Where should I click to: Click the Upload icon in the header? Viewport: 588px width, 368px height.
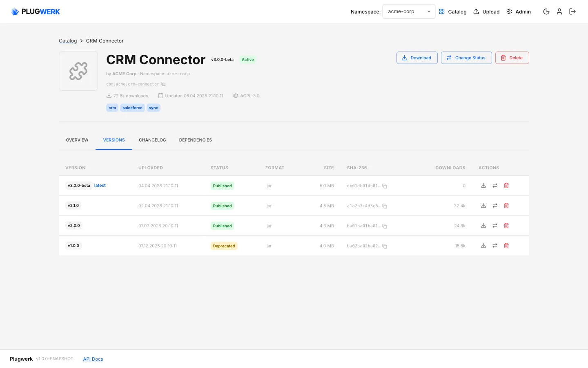point(476,11)
